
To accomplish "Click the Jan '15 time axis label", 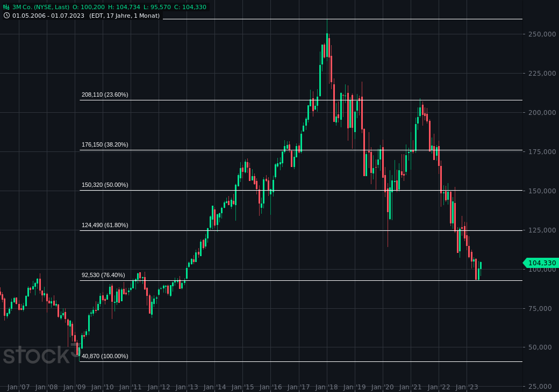I will (242, 387).
